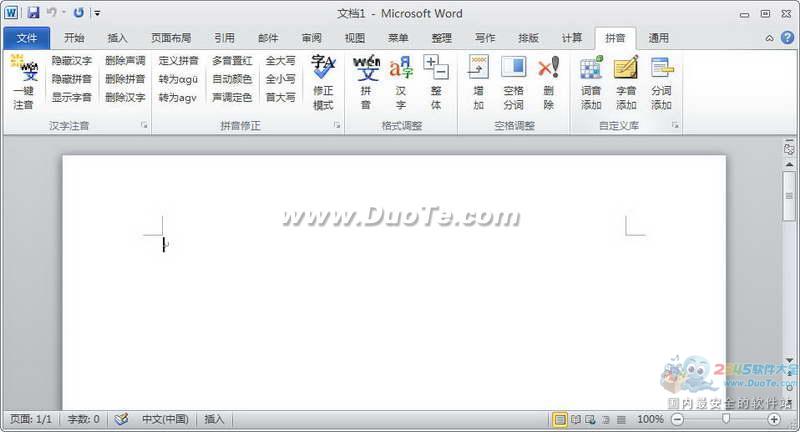Switch to print layout view button
This screenshot has height=432, width=800.
(x=560, y=419)
